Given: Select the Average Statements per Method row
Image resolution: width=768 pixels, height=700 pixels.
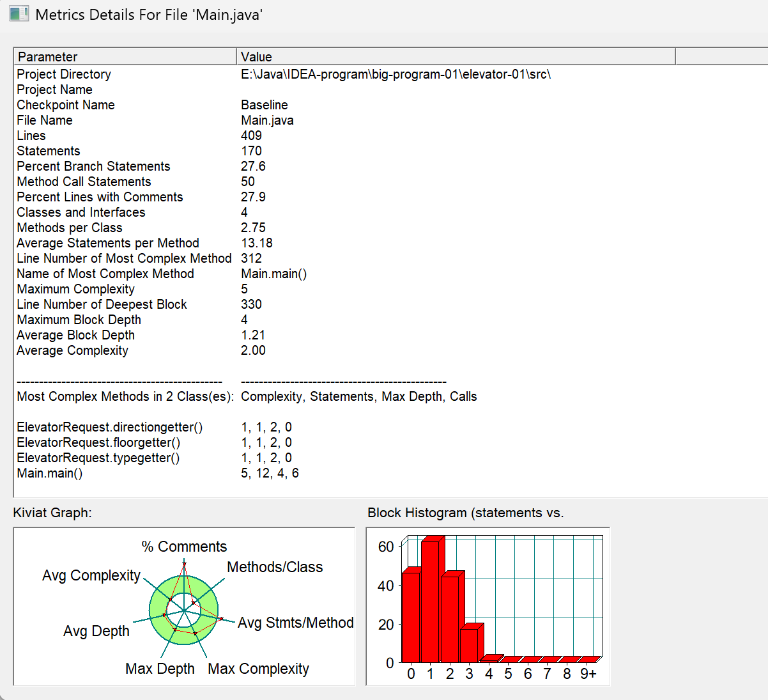Looking at the screenshot, I should 108,243.
